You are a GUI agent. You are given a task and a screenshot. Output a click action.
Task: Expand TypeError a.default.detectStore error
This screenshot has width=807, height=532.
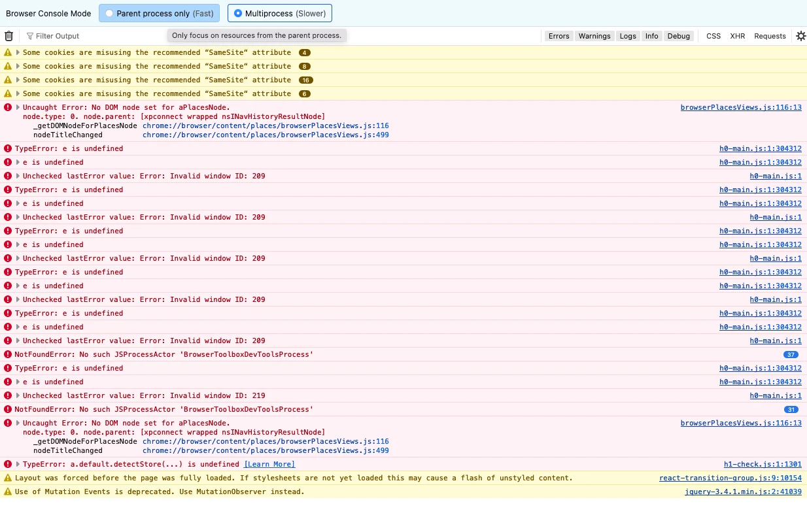point(18,464)
